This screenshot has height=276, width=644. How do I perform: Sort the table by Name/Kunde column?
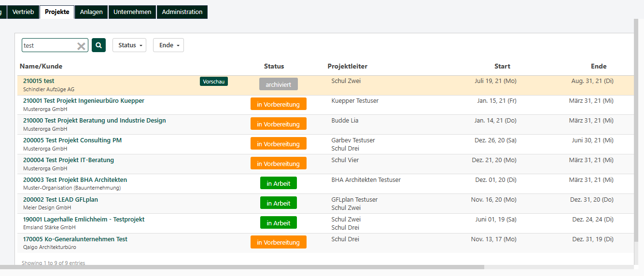[x=41, y=67]
